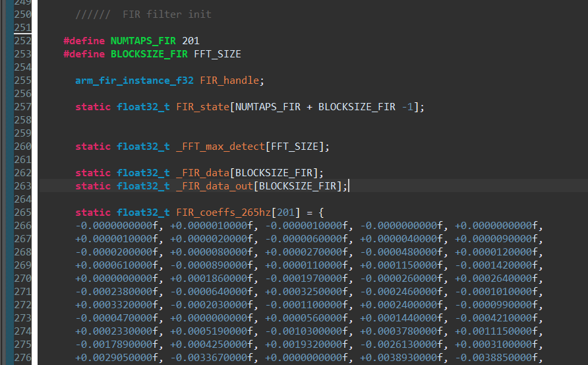588x365 pixels.
Task: Click the type arm_fir_instance_f32
Action: pos(134,81)
